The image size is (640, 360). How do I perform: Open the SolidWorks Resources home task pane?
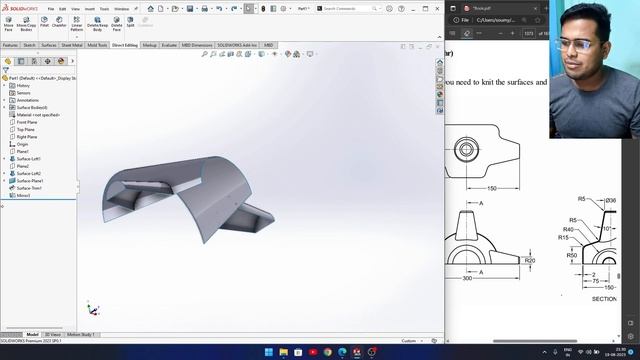tap(440, 62)
